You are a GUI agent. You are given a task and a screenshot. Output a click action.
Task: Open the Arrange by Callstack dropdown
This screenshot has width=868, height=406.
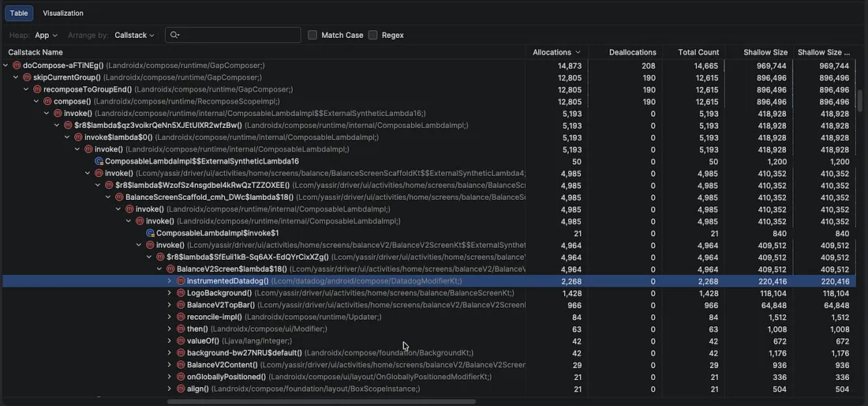click(x=134, y=36)
